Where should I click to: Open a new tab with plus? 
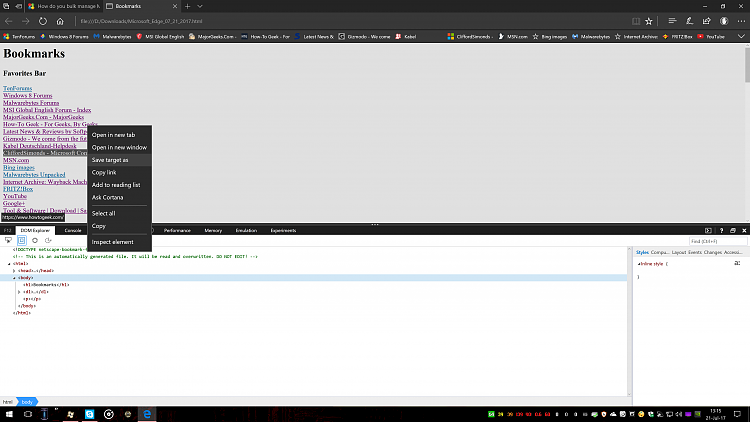[x=188, y=6]
